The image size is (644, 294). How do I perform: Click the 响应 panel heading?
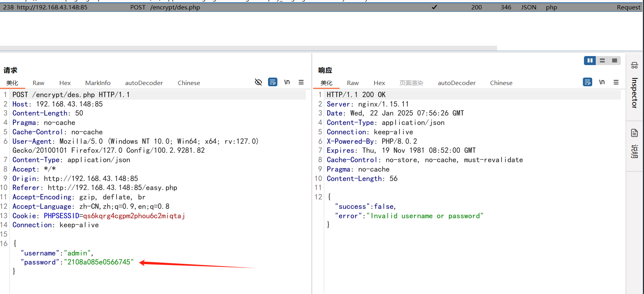[325, 70]
